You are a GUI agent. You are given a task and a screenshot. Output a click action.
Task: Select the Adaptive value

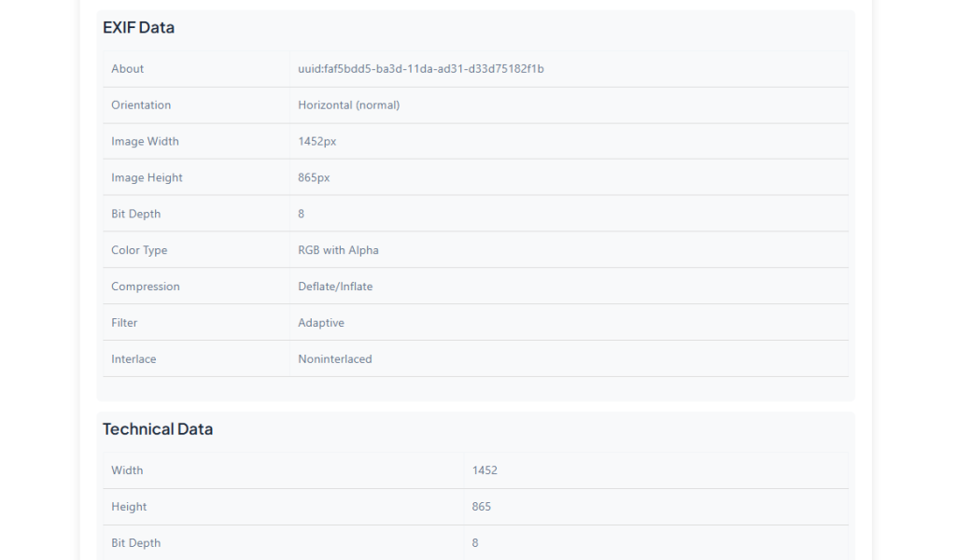321,323
